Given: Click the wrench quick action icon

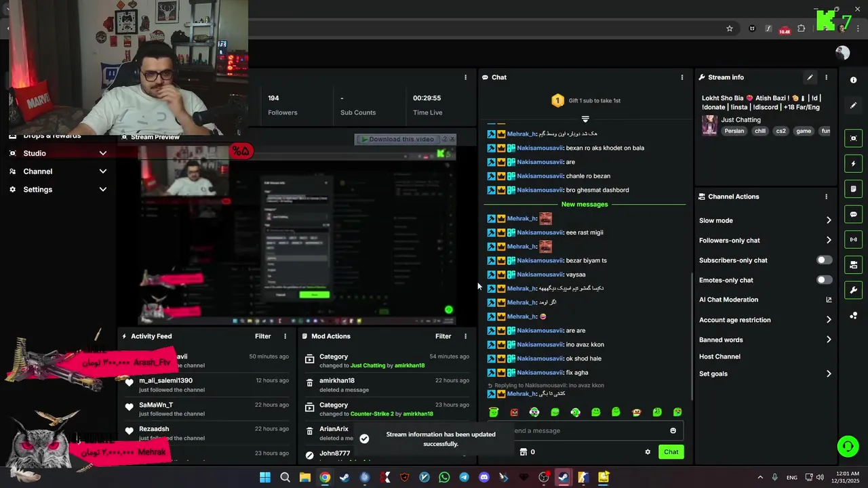Looking at the screenshot, I should pos(853,290).
